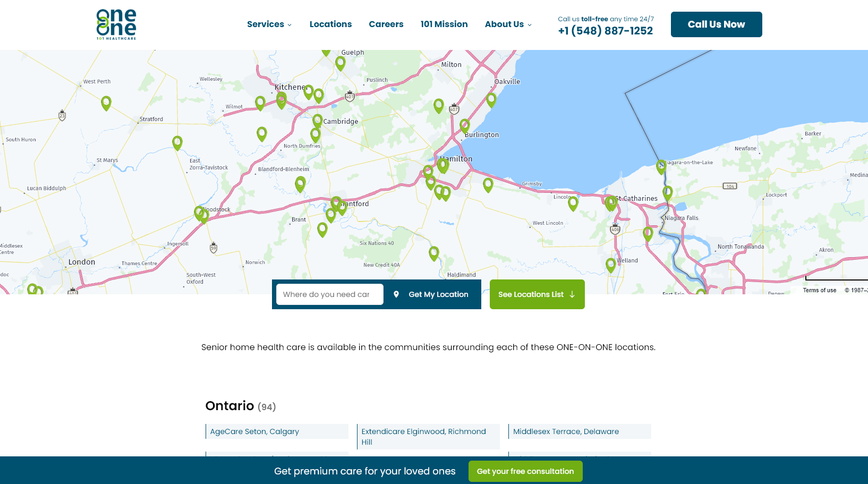
Task: Click the map pin near West Perth
Action: pyautogui.click(x=106, y=102)
